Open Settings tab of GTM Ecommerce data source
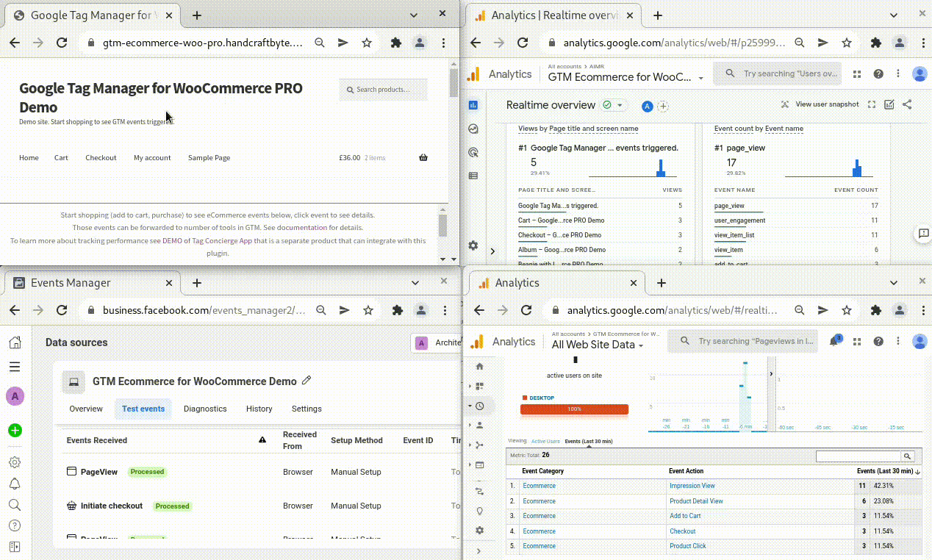The height and width of the screenshot is (560, 932). pos(307,409)
